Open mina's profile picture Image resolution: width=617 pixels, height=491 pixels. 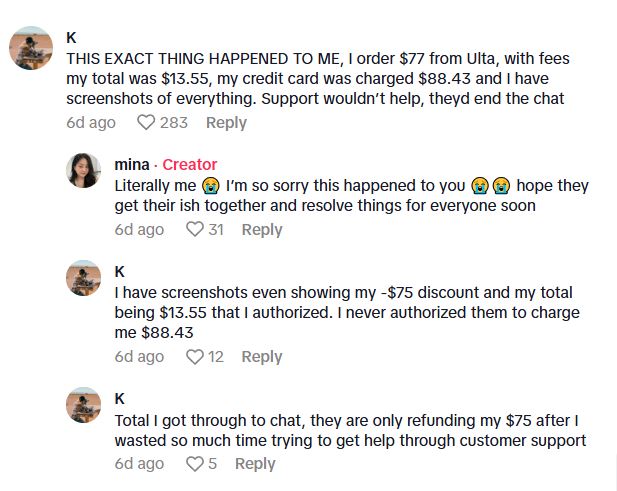[x=83, y=170]
